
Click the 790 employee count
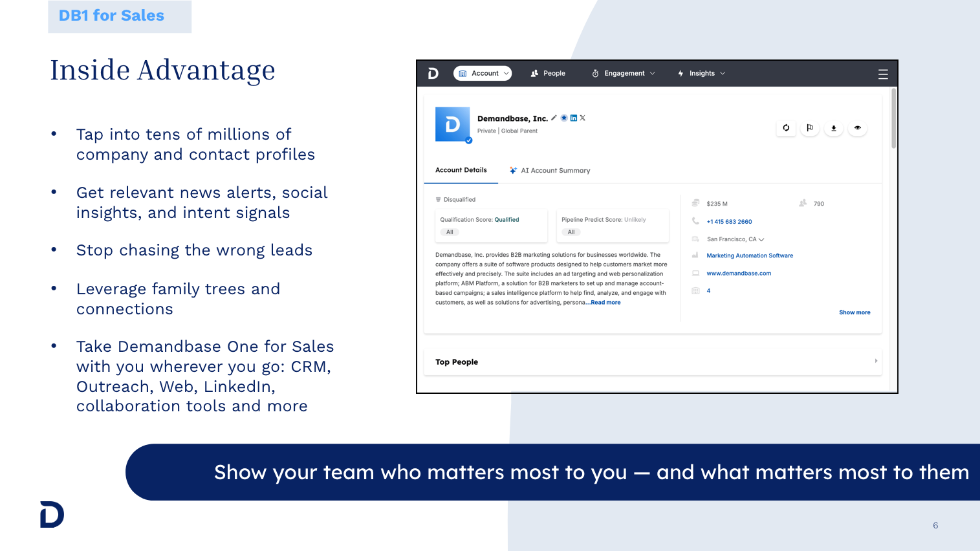(x=819, y=204)
